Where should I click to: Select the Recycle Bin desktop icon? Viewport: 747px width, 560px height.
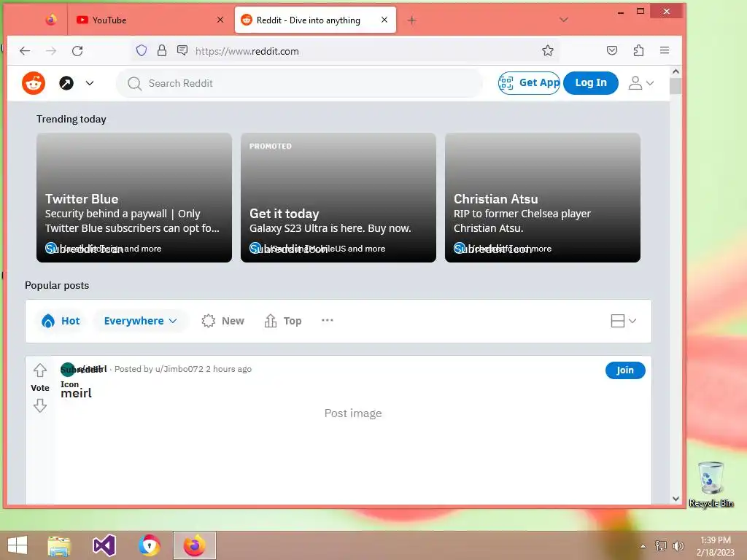click(x=711, y=484)
